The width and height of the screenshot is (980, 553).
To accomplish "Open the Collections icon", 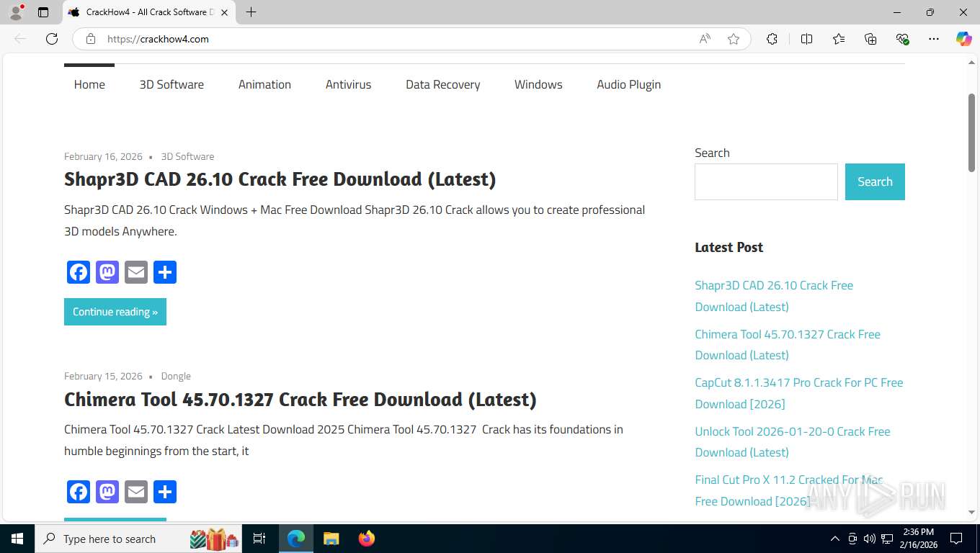I will click(x=870, y=39).
